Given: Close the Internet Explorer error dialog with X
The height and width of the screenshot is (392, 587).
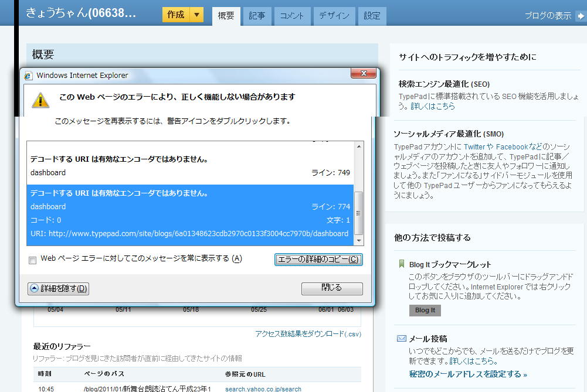Looking at the screenshot, I should 363,73.
